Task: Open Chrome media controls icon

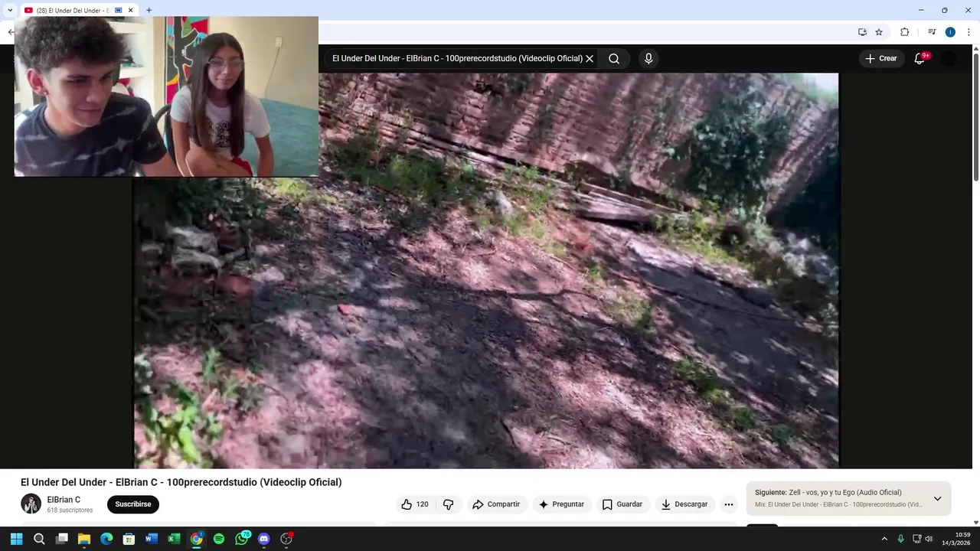Action: 932,32
